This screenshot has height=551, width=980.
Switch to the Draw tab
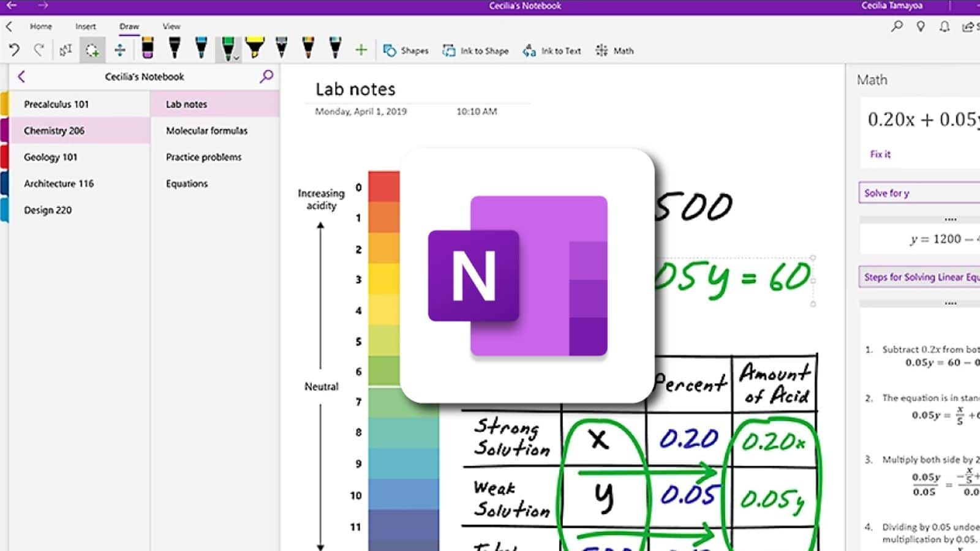pyautogui.click(x=129, y=26)
